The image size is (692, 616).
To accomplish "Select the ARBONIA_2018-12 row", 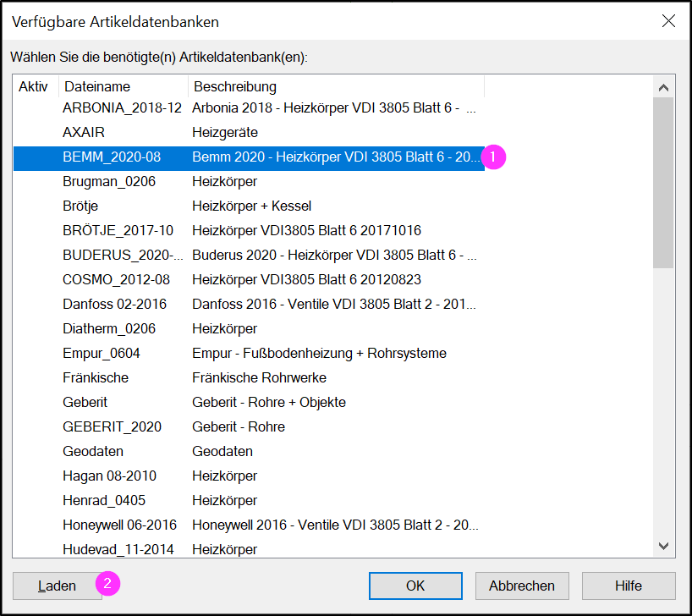I will (249, 107).
